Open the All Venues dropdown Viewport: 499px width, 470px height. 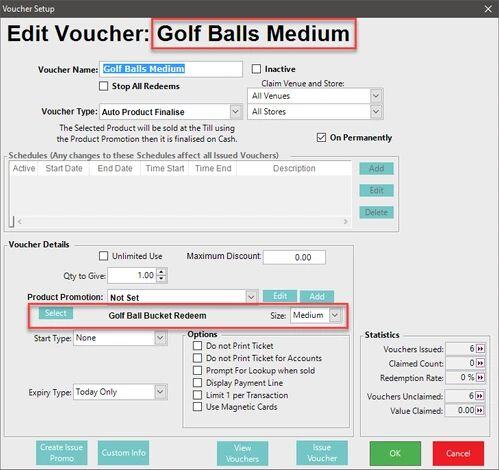point(376,96)
